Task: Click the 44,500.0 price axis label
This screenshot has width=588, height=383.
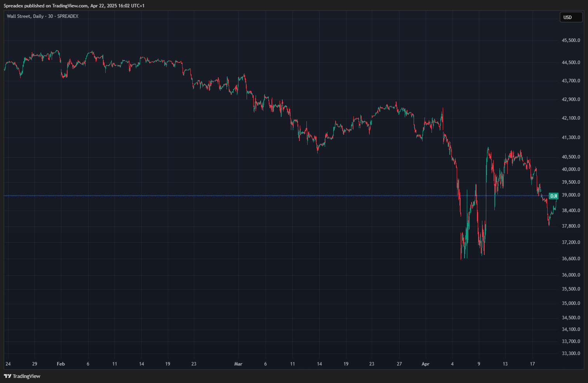Action: [x=571, y=63]
